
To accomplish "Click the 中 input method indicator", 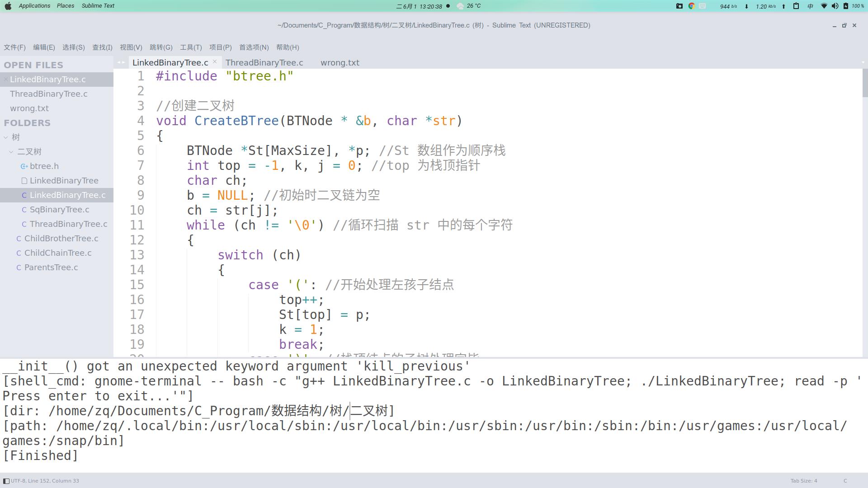I will 810,6.
